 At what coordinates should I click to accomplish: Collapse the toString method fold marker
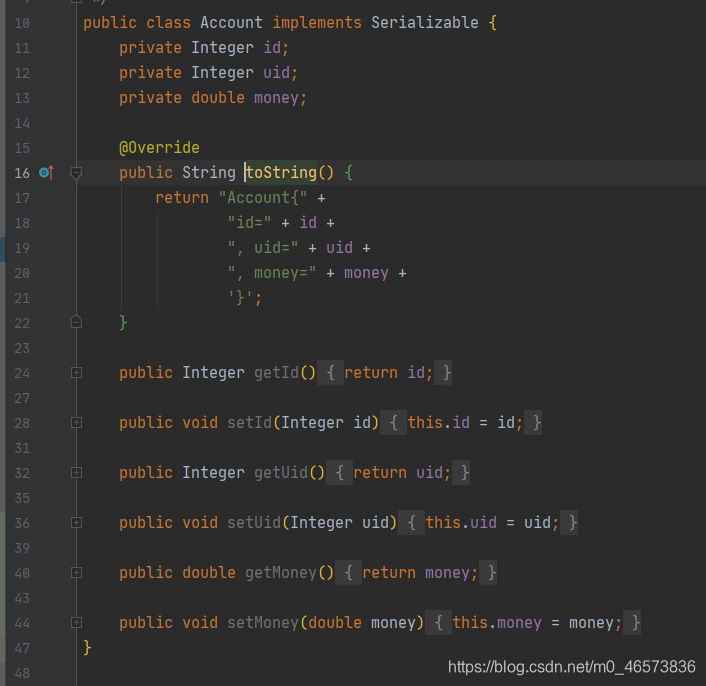(76, 172)
